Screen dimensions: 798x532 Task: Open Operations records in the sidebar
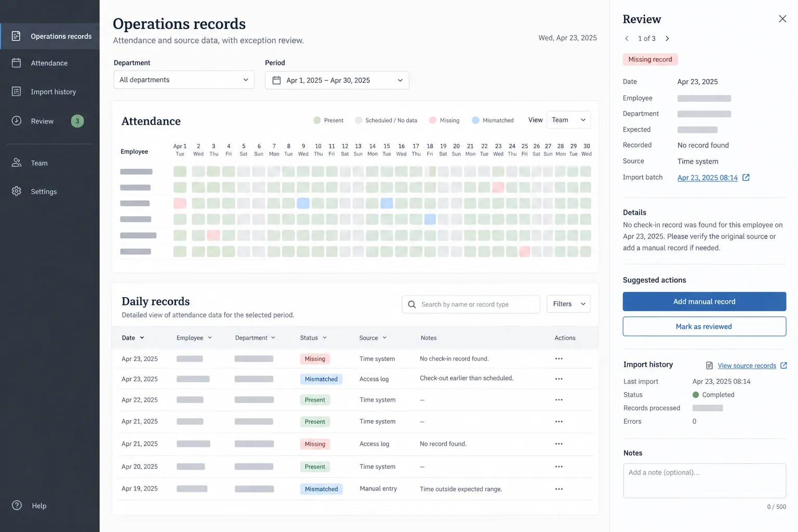point(50,36)
